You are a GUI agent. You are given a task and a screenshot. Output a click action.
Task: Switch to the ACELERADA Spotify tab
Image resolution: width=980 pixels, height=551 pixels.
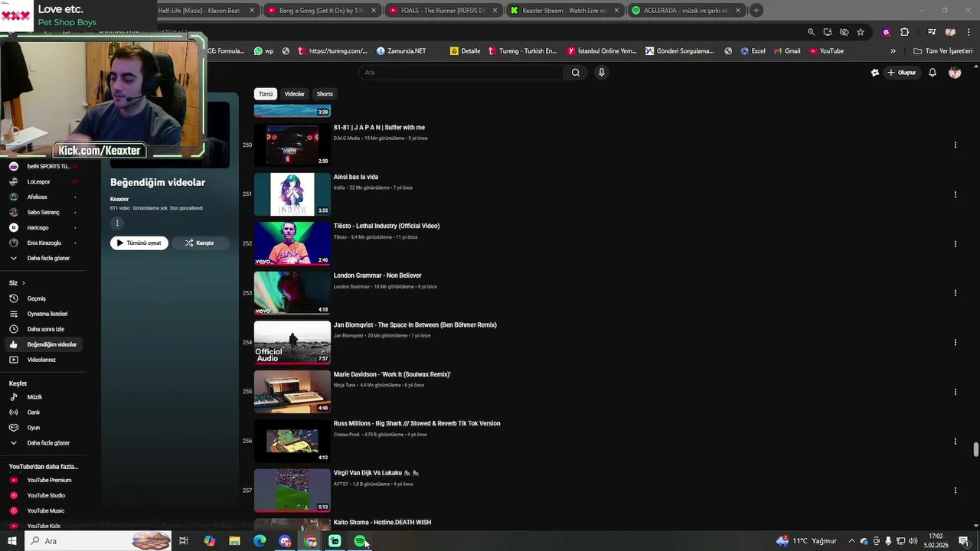click(x=686, y=11)
